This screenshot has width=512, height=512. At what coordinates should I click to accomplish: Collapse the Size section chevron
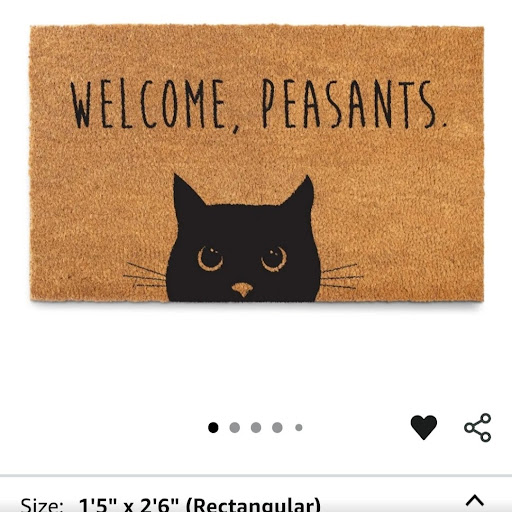475,501
